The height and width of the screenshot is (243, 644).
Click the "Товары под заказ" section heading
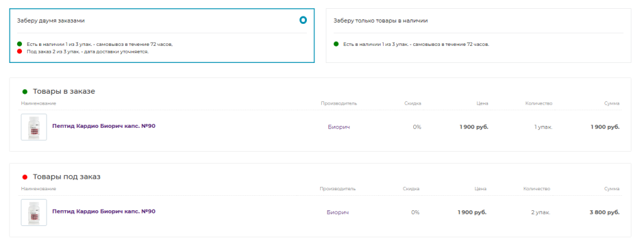(67, 177)
